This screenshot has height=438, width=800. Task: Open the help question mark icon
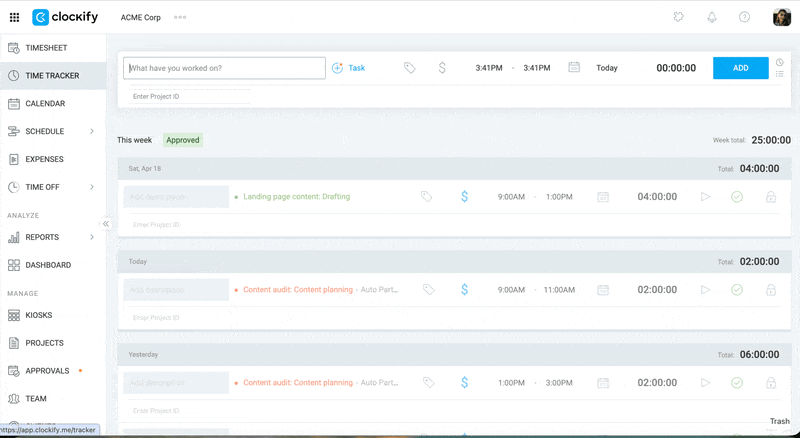(x=744, y=17)
